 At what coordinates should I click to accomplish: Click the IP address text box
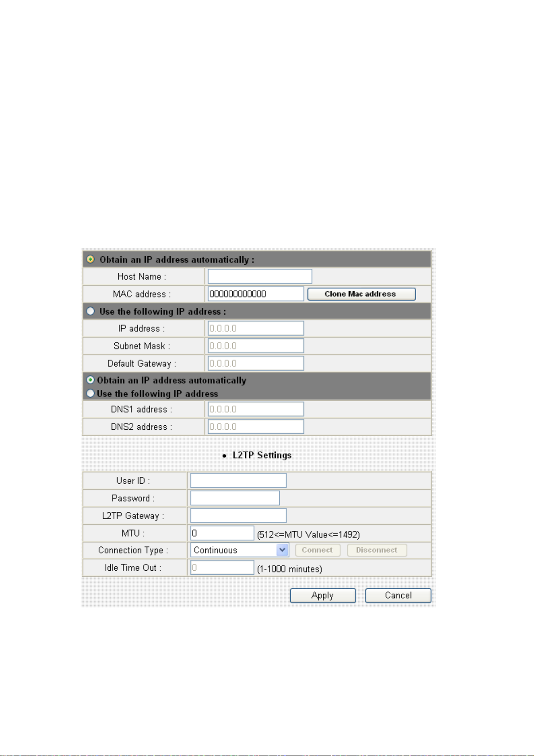coord(256,328)
